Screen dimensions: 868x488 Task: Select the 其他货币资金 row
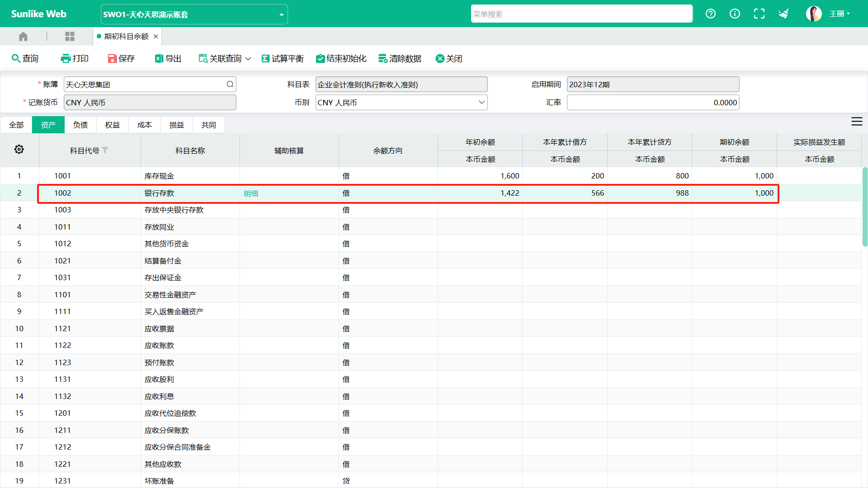[430, 244]
